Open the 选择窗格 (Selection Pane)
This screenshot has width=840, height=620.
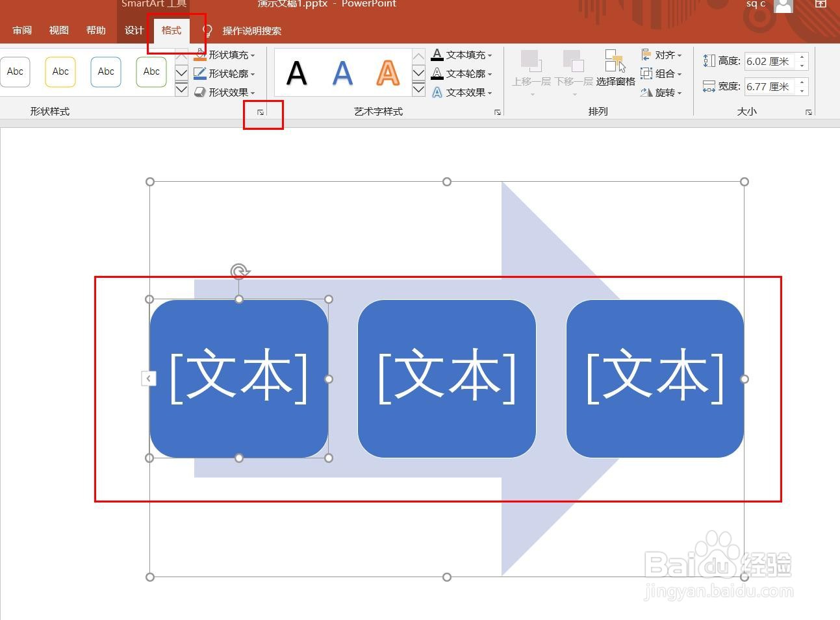click(x=615, y=73)
